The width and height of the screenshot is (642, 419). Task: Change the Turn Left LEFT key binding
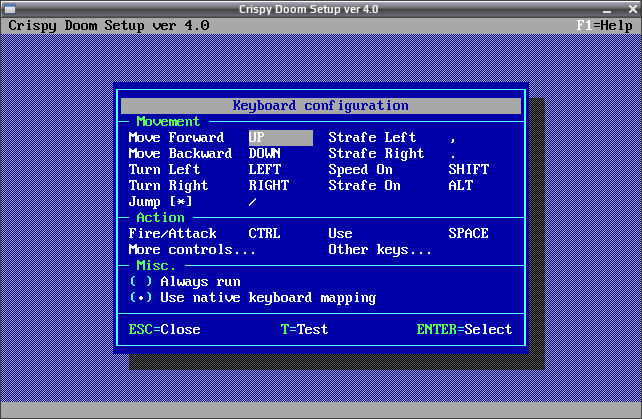click(264, 170)
